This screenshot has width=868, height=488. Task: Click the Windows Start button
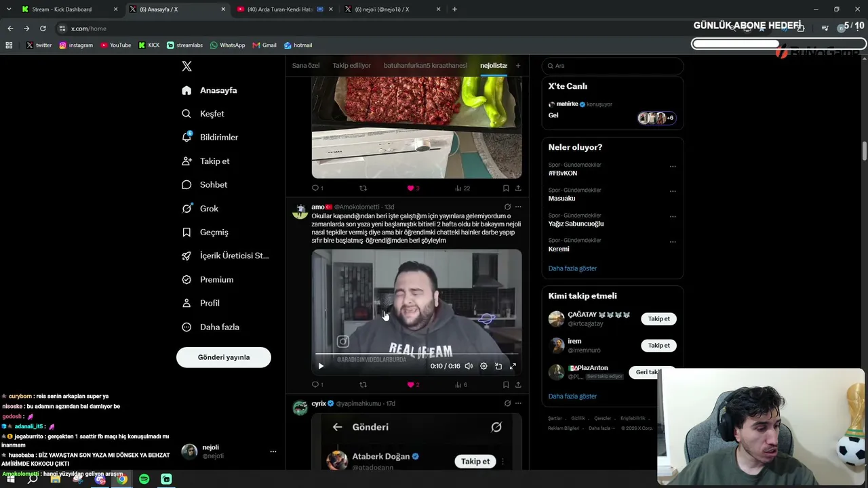(10, 479)
